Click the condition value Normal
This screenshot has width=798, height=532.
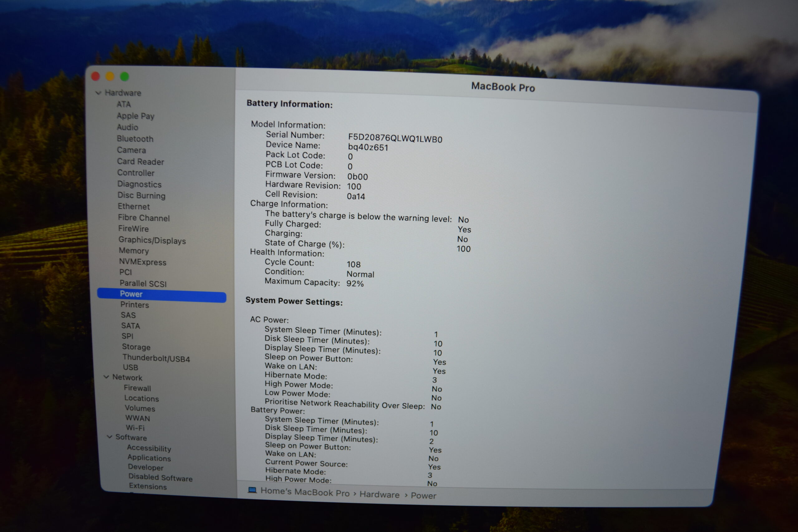click(x=360, y=274)
